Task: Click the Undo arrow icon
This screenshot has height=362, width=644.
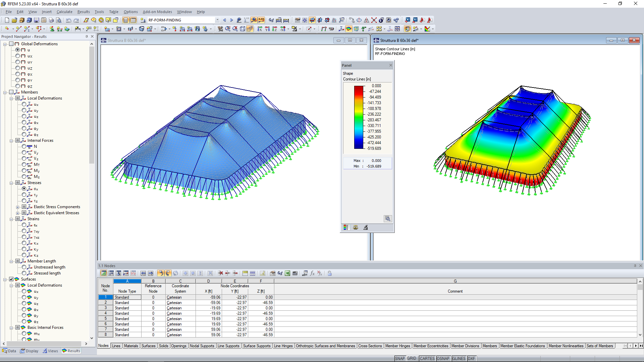Action: [68, 20]
